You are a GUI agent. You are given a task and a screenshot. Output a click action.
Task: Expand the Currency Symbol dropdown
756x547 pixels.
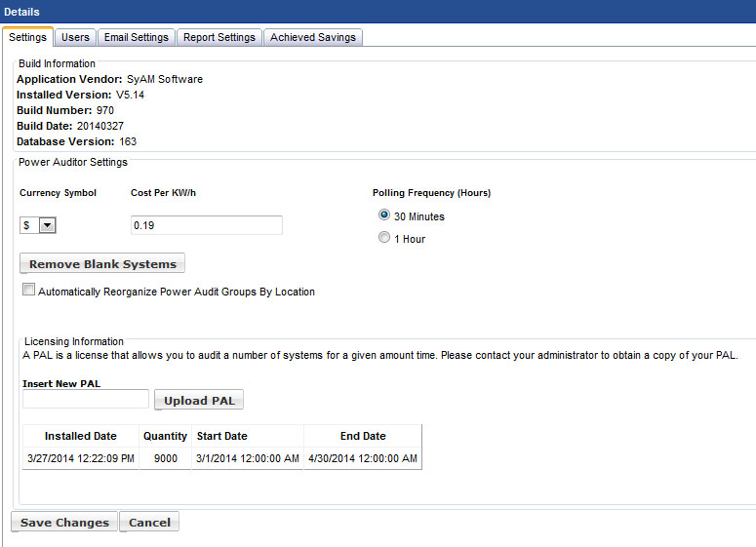pos(47,225)
